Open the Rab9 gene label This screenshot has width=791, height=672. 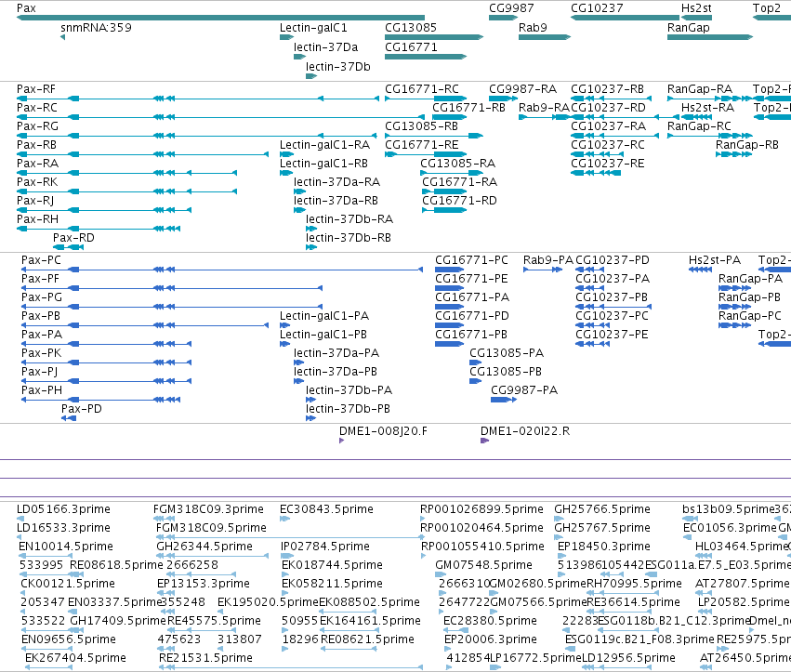tap(533, 28)
